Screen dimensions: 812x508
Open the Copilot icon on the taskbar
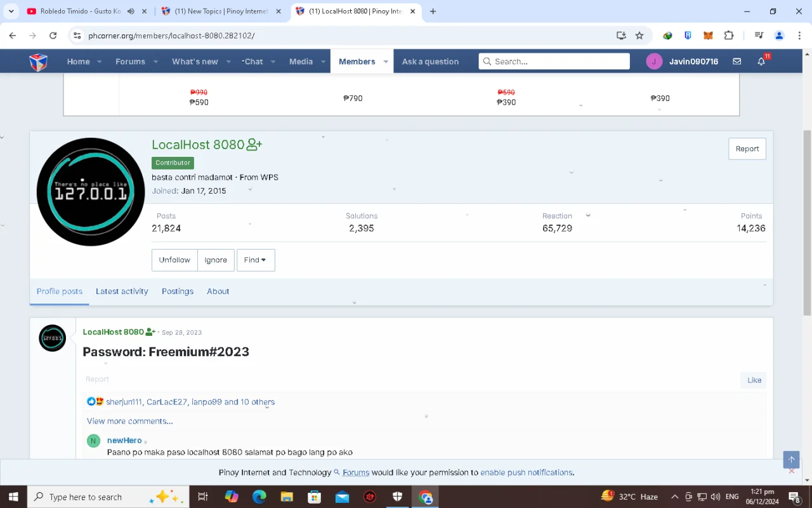tap(231, 497)
